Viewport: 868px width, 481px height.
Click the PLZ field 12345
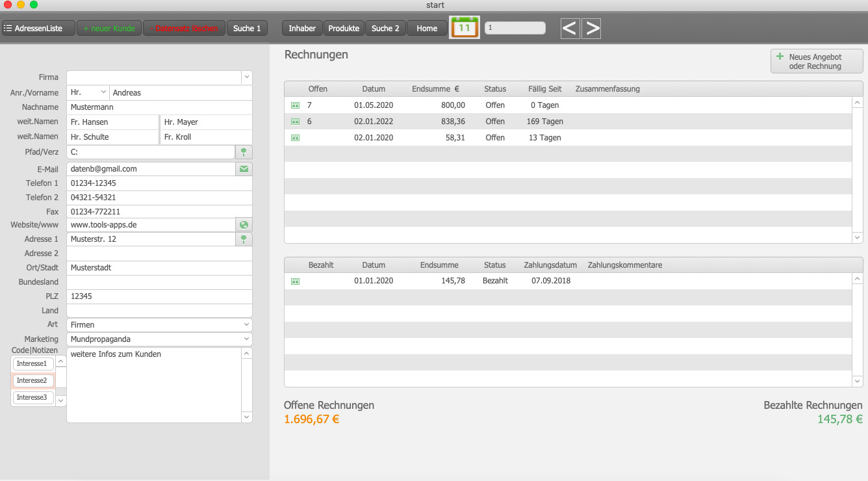coord(159,296)
